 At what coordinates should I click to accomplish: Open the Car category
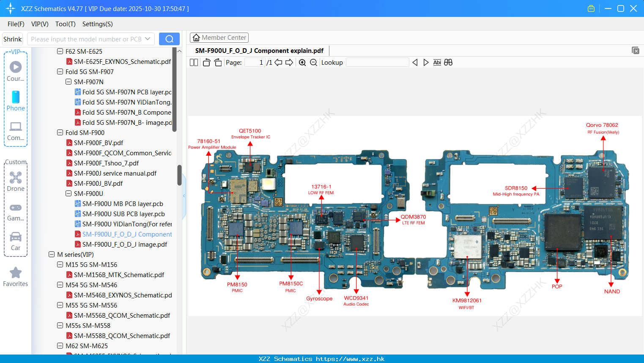coord(16,241)
